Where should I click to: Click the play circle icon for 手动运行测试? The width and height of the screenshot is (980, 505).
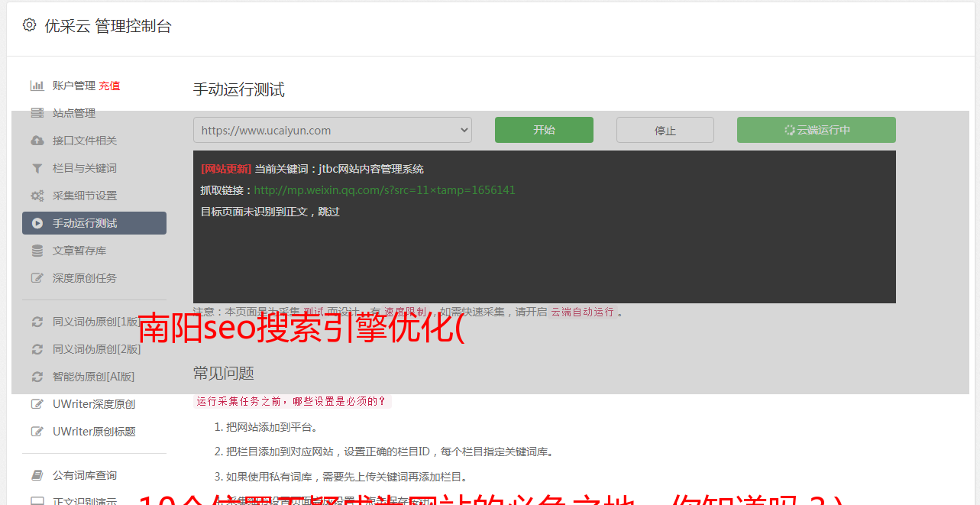point(37,223)
